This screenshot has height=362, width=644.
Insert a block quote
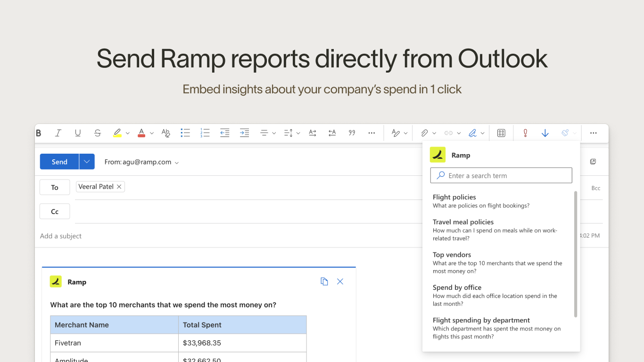pos(352,133)
